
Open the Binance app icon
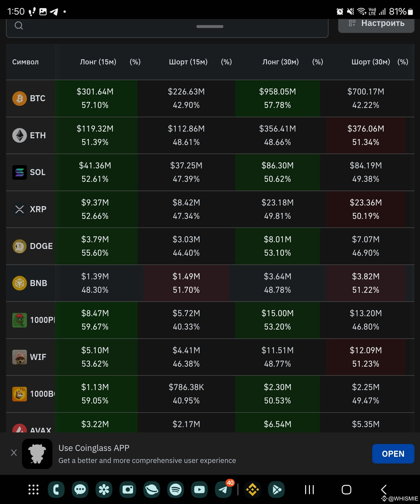coord(253,490)
